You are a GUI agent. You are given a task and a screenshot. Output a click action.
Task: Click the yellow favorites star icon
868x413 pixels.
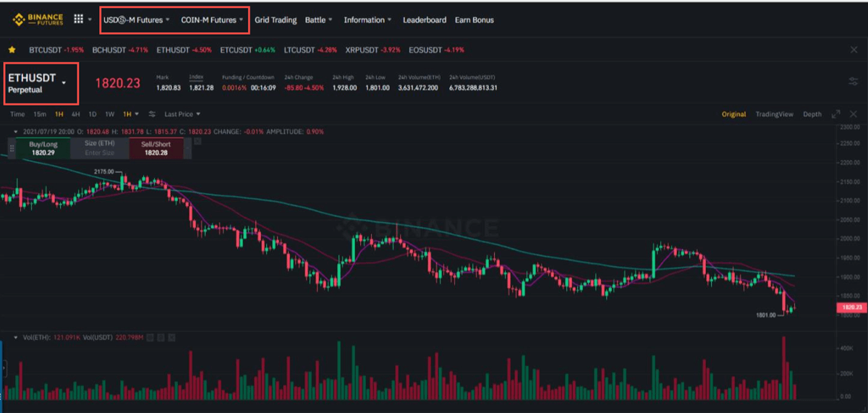[12, 50]
